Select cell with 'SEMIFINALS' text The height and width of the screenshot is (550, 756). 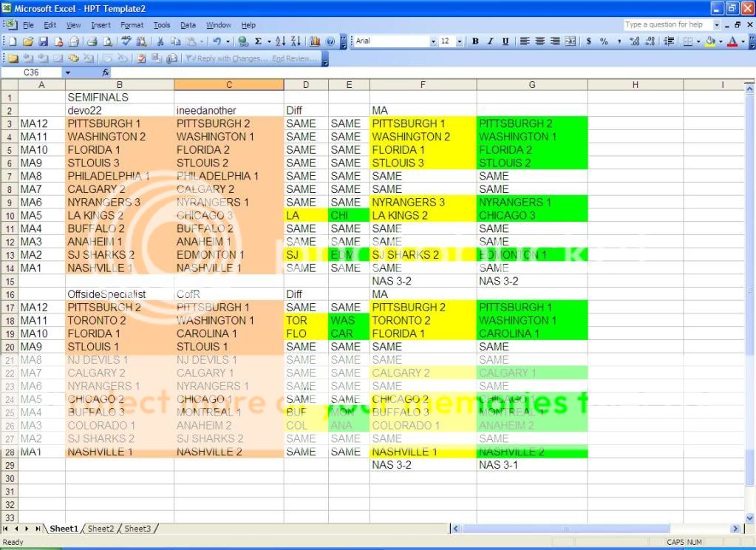tap(120, 98)
